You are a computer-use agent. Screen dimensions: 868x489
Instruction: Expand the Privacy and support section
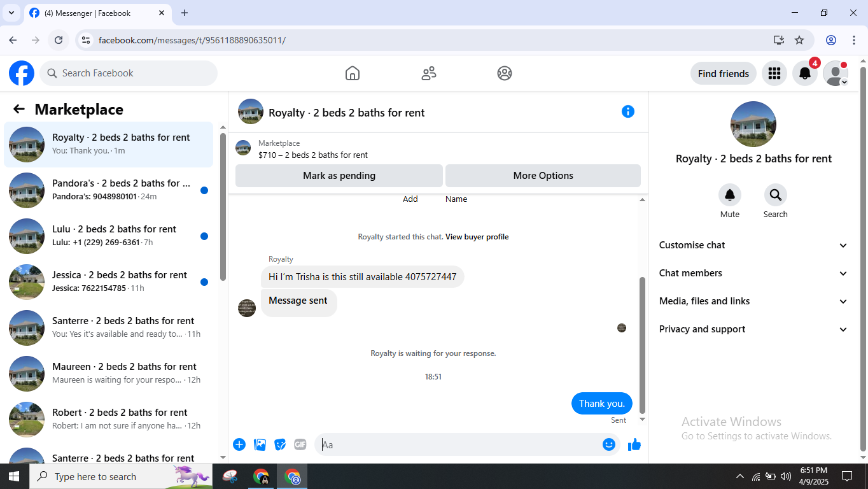click(x=753, y=329)
